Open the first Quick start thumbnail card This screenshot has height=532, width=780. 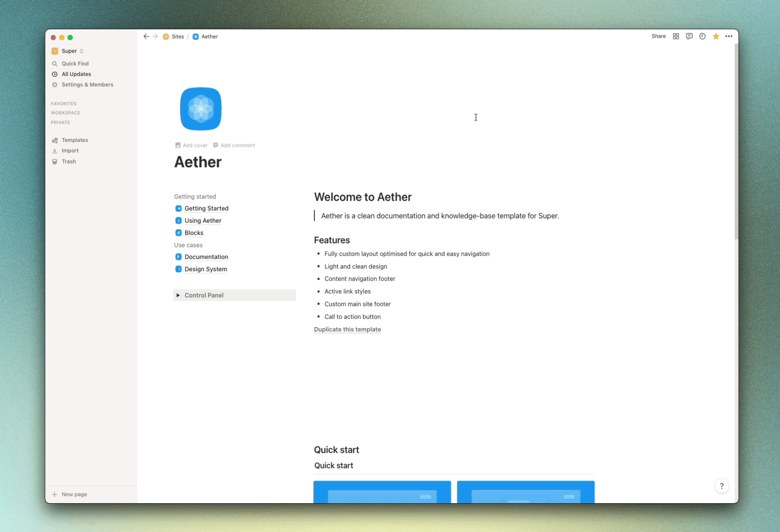tap(382, 492)
